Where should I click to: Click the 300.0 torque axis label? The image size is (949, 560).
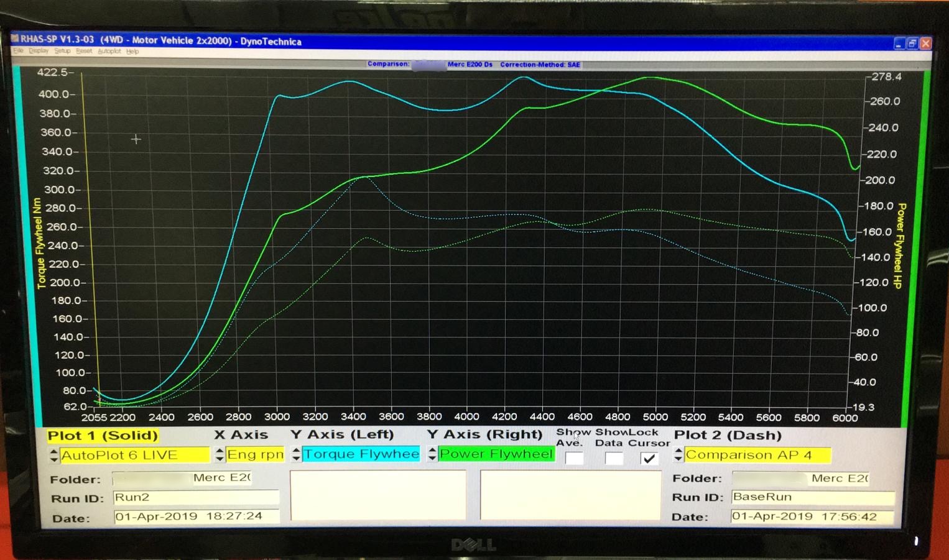(x=58, y=190)
